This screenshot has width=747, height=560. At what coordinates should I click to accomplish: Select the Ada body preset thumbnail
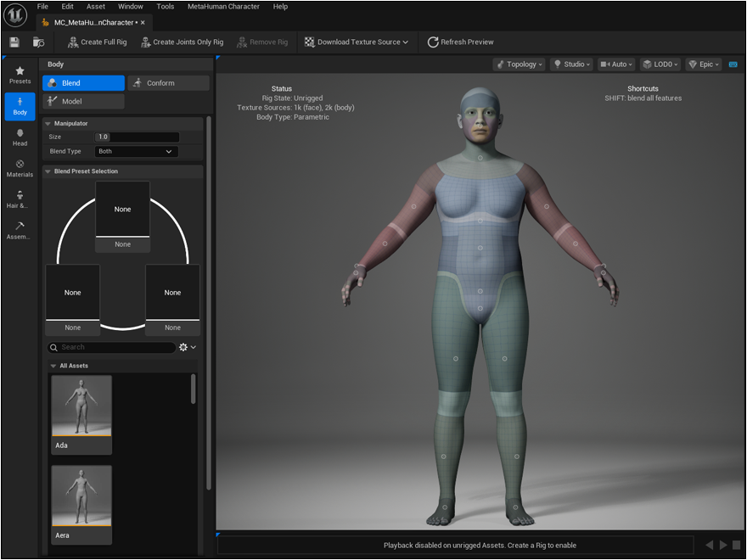[81, 414]
